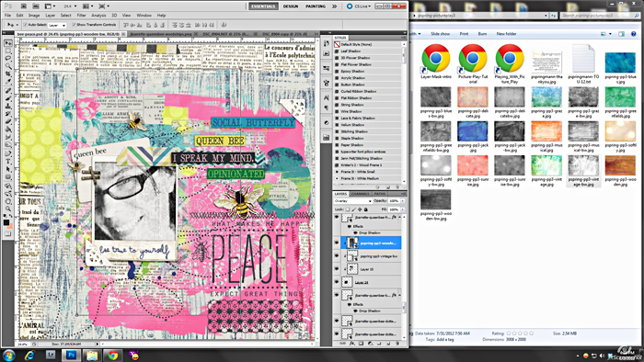Select the Move tool in the toolbox
Viewport: 644px width, 362px height.
[7, 43]
